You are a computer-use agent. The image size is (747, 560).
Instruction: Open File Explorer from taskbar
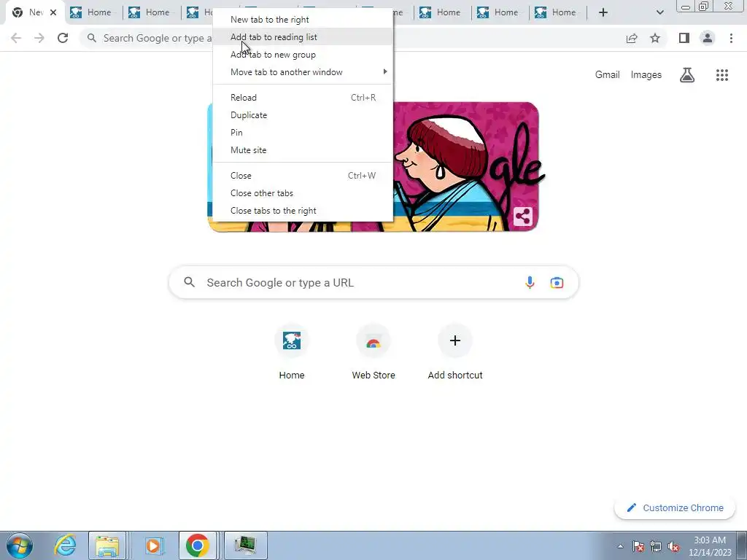click(107, 545)
